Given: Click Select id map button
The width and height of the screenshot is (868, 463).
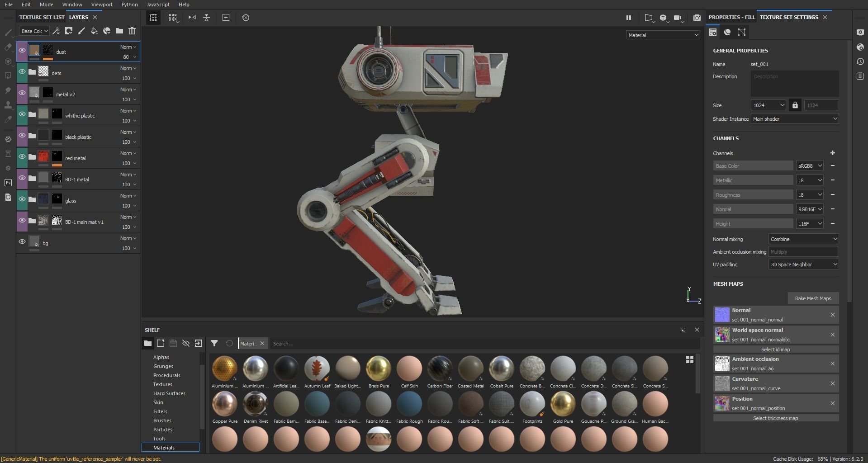Looking at the screenshot, I should coord(776,350).
